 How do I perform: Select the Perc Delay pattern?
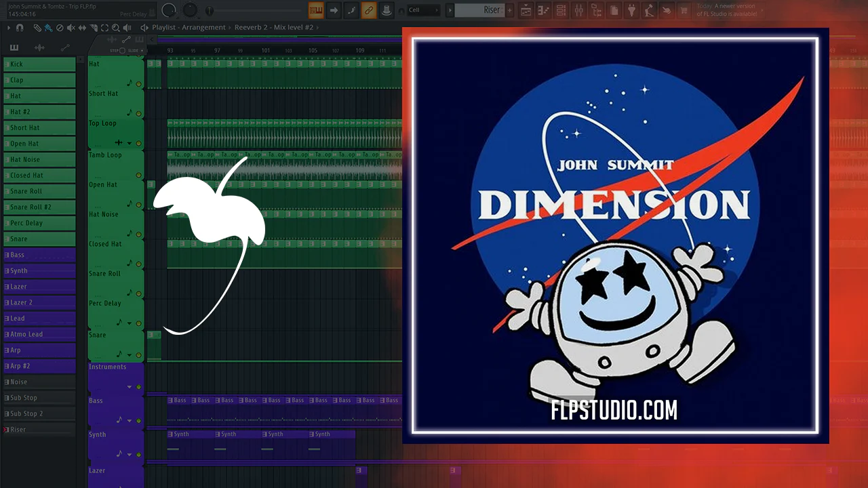tap(39, 223)
